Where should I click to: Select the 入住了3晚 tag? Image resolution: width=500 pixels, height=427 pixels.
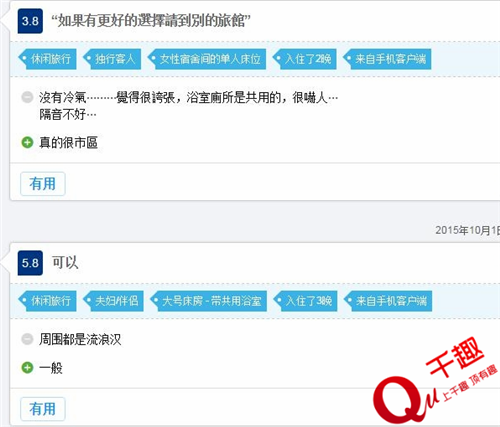[305, 301]
